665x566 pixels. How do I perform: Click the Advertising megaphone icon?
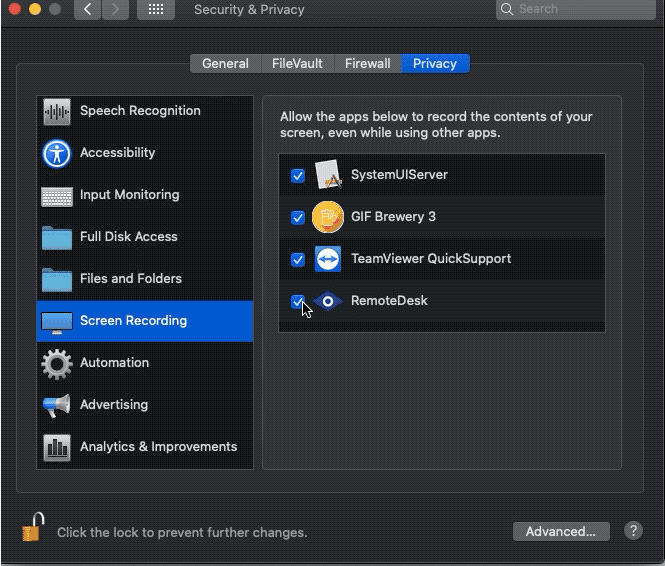point(57,406)
